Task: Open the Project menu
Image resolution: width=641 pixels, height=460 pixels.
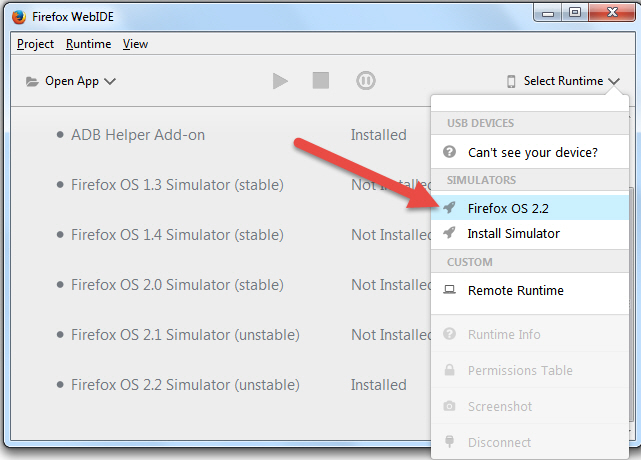Action: 35,44
